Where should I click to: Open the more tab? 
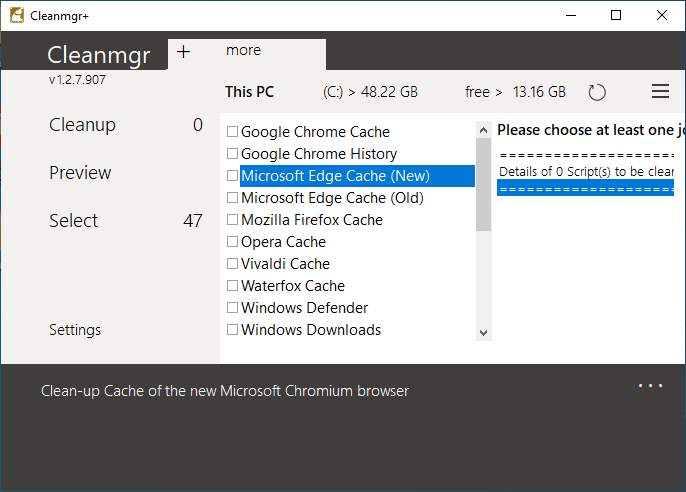pyautogui.click(x=243, y=50)
